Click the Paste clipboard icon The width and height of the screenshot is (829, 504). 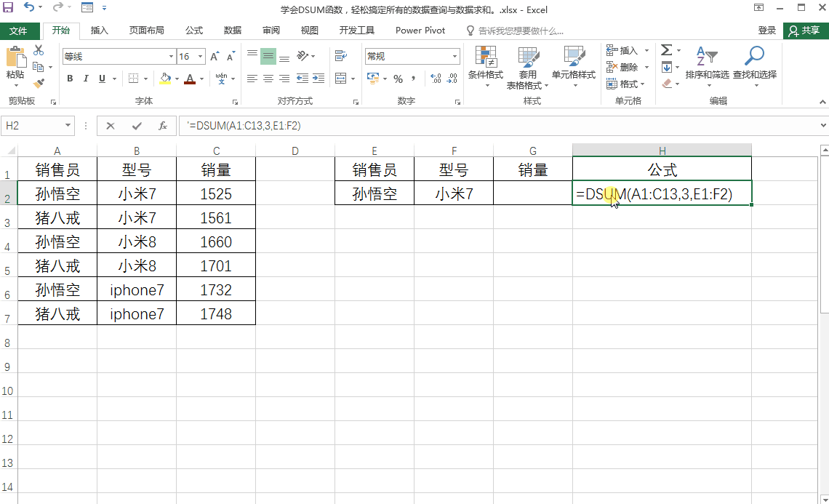pos(15,57)
